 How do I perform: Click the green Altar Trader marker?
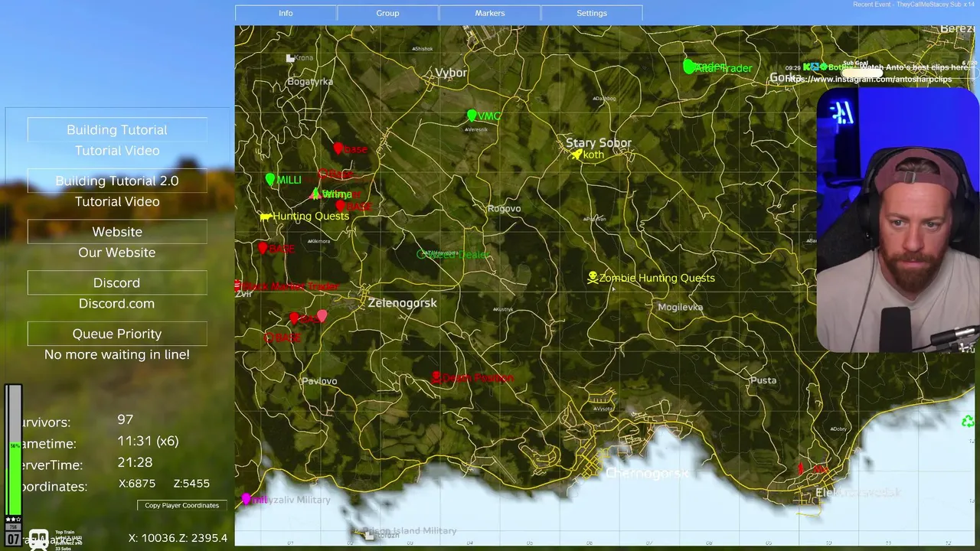point(688,67)
